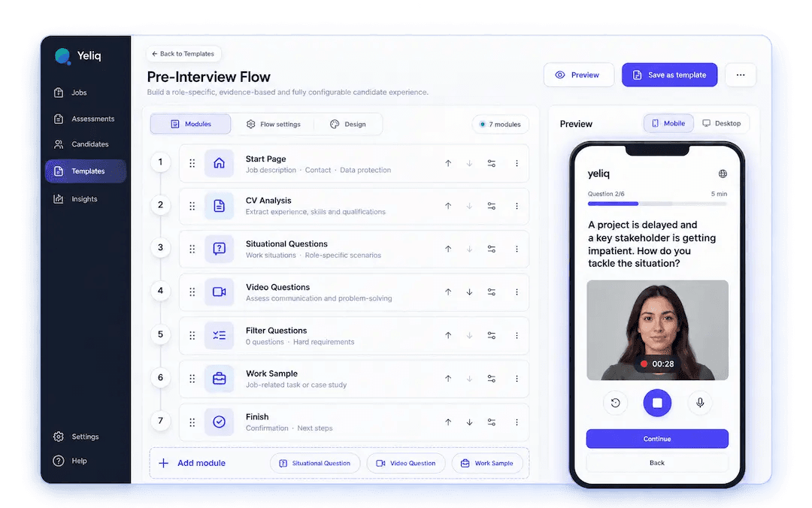
Task: Move Finish module down
Action: (469, 422)
